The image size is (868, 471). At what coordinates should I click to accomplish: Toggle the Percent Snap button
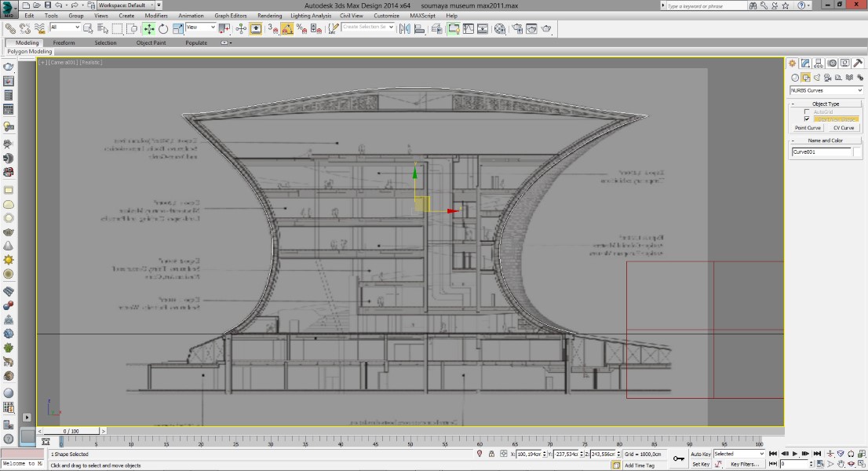pos(301,29)
